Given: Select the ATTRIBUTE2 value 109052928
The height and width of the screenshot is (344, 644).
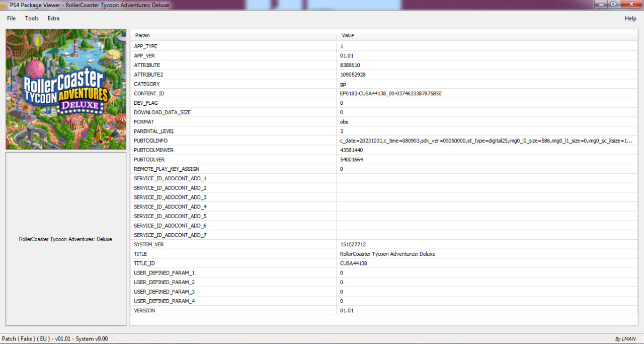Looking at the screenshot, I should (353, 75).
